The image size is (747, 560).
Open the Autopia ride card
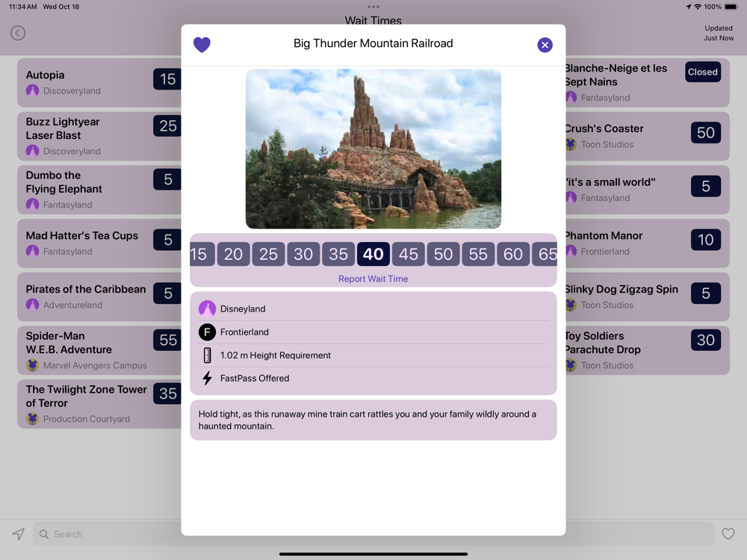tap(99, 83)
